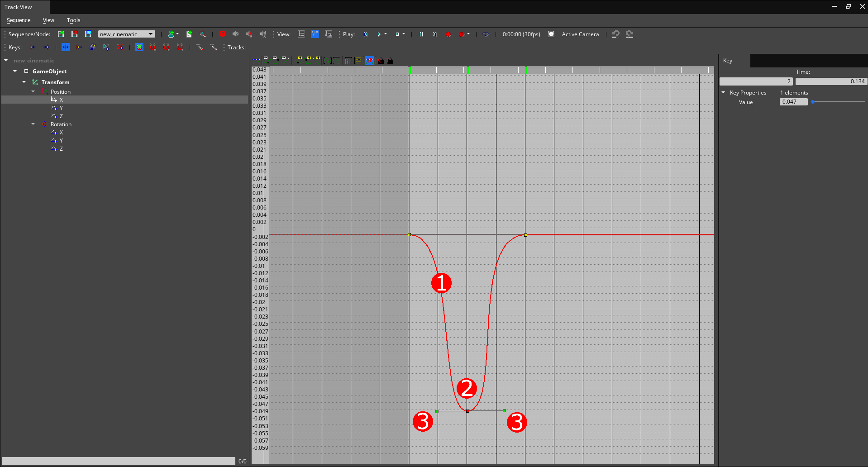868x467 pixels.
Task: Toggle the Mute Audio speaker icon
Action: click(x=236, y=34)
